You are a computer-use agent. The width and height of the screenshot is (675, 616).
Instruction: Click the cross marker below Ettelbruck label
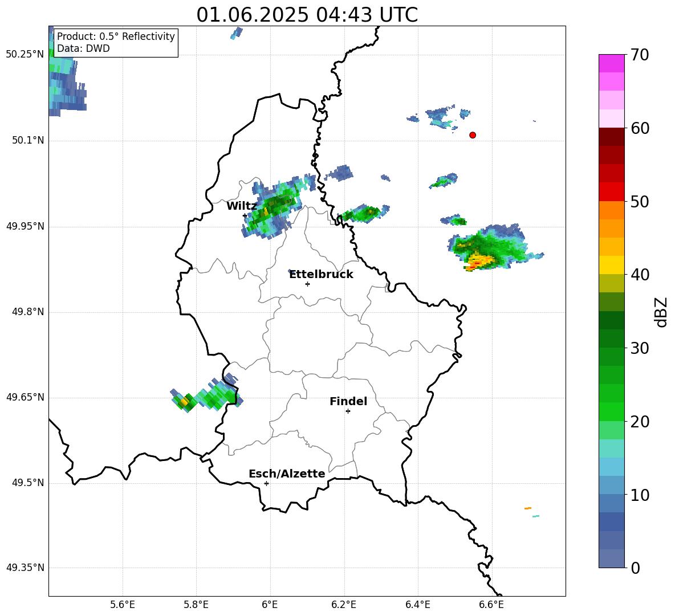[307, 284]
